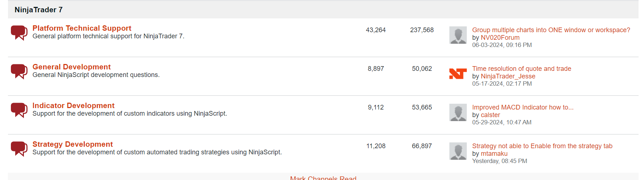Viewport: 644px width, 180px height.
Task: Click the Indicator Development speech bubble icon
Action: [x=19, y=110]
